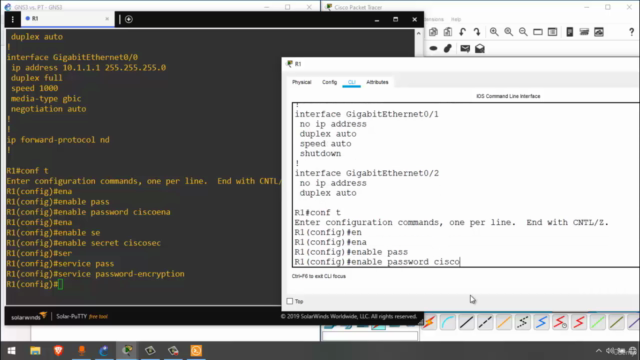Click 'service password-encryption' line in Solar-PuTTY
640x360 pixels.
coord(95,274)
